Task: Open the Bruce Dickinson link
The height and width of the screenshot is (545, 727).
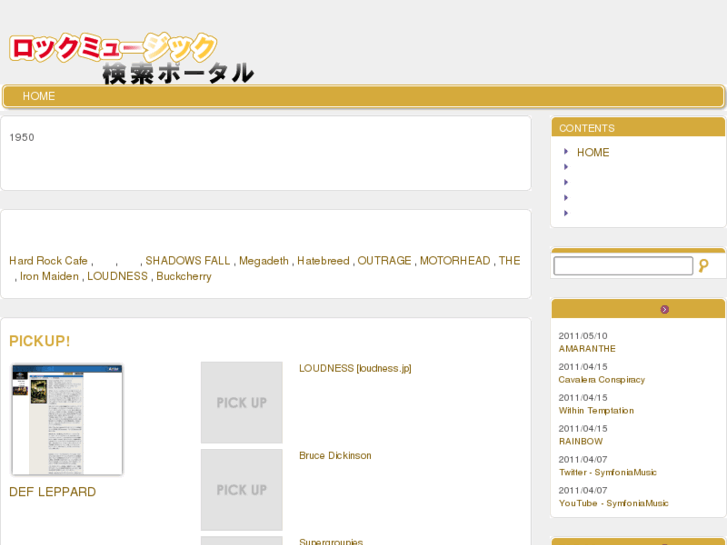Action: [x=335, y=455]
